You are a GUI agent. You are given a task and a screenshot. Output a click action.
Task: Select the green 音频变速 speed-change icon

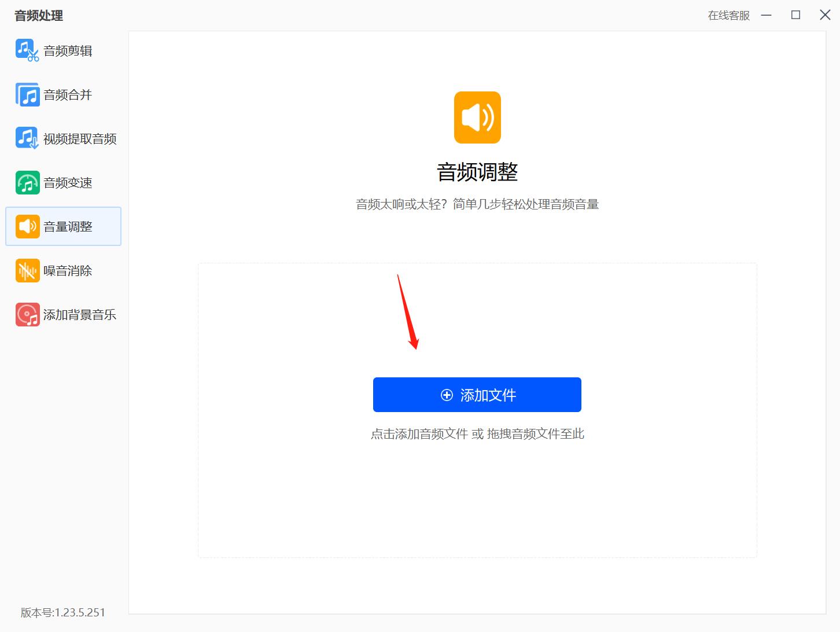(26, 182)
